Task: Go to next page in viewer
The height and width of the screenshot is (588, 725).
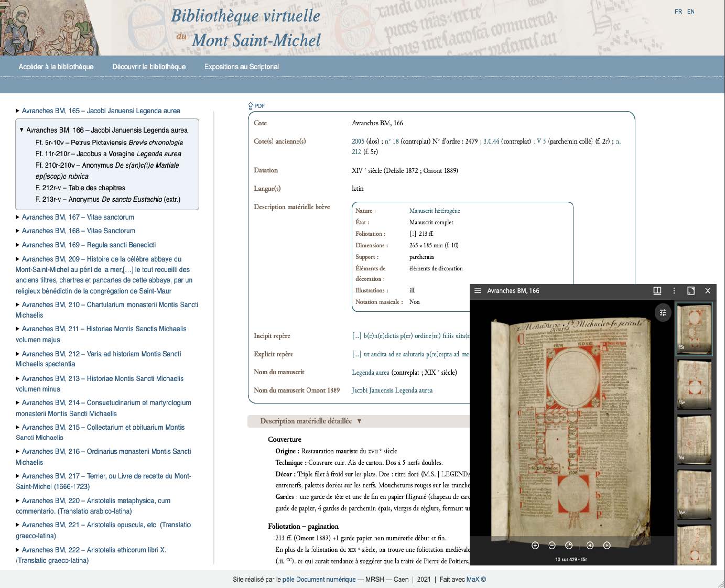Action: pyautogui.click(x=607, y=546)
